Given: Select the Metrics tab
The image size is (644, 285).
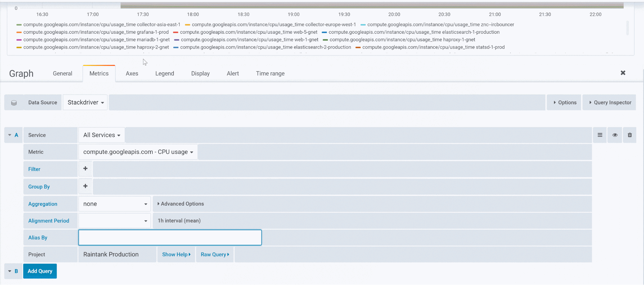Looking at the screenshot, I should tap(99, 73).
